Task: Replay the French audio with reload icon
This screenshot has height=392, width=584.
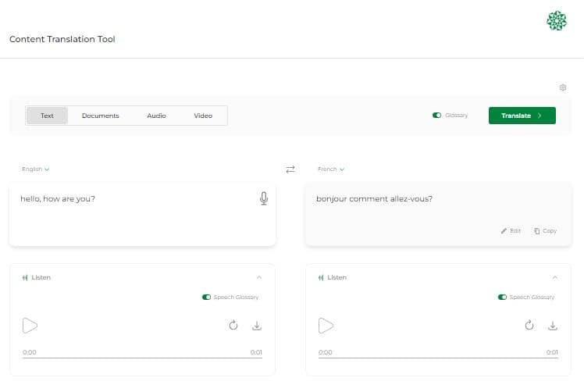Action: (x=529, y=326)
